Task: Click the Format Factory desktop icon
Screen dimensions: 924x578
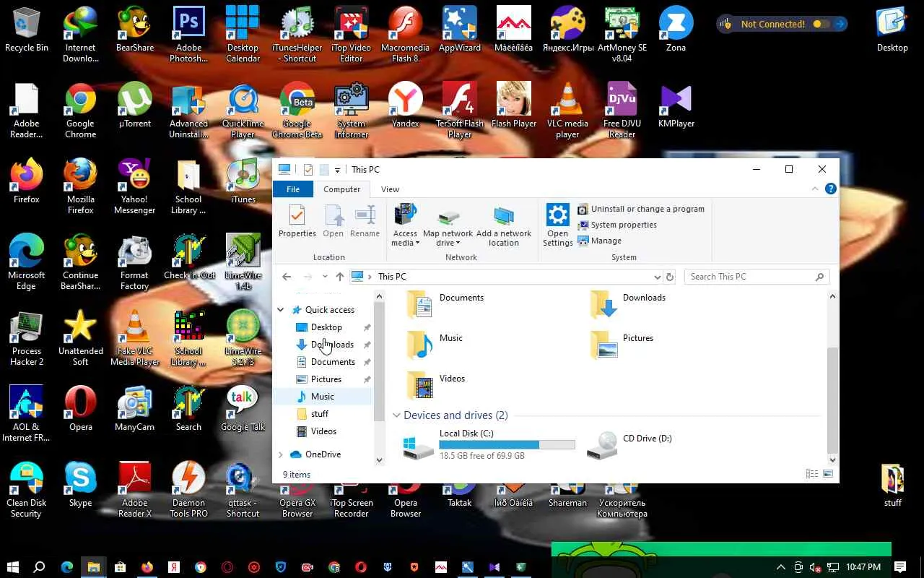Action: pos(135,262)
